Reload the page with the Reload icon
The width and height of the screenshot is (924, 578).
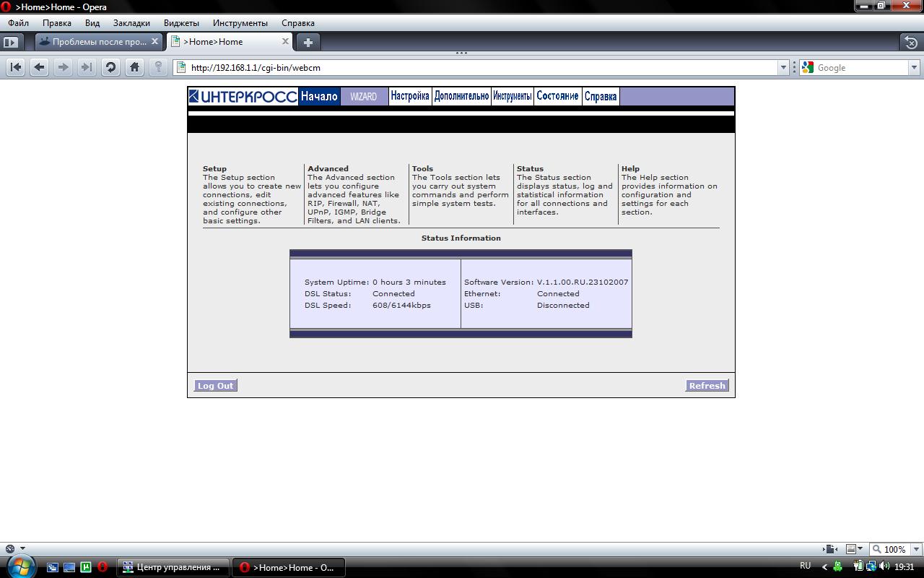(x=110, y=67)
